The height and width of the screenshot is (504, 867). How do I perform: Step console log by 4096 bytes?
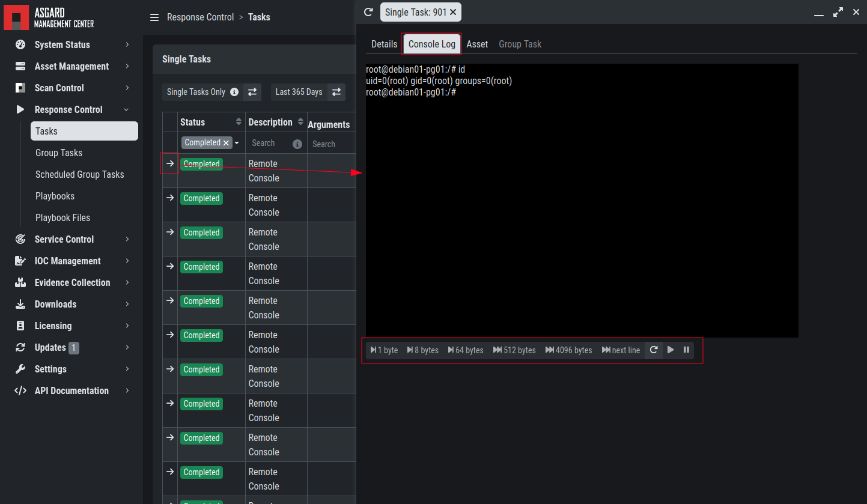tap(569, 350)
